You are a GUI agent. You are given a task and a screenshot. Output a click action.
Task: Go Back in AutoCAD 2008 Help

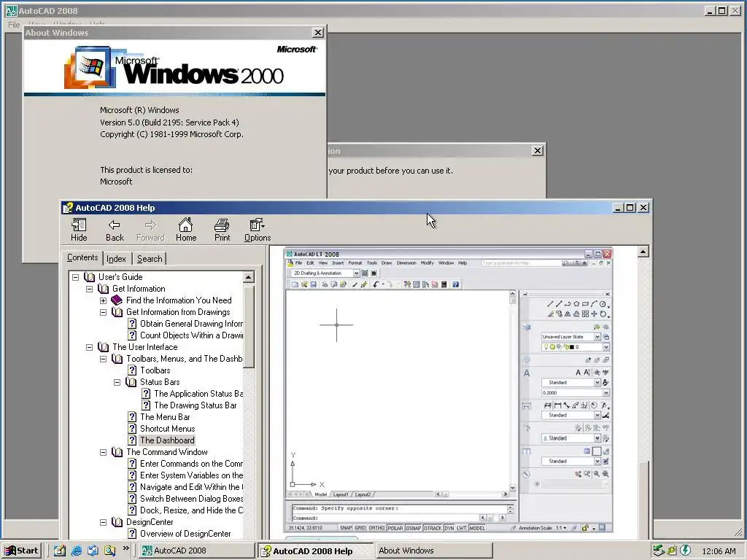coord(115,230)
